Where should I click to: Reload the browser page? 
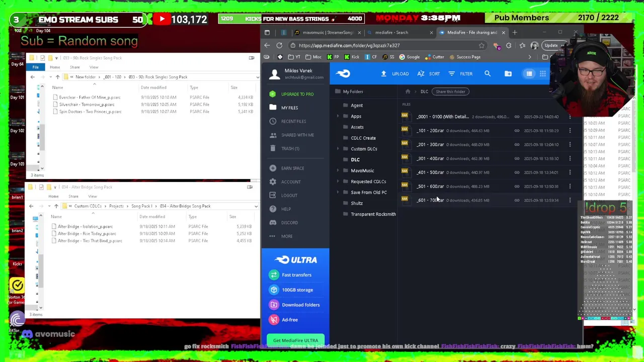click(279, 45)
